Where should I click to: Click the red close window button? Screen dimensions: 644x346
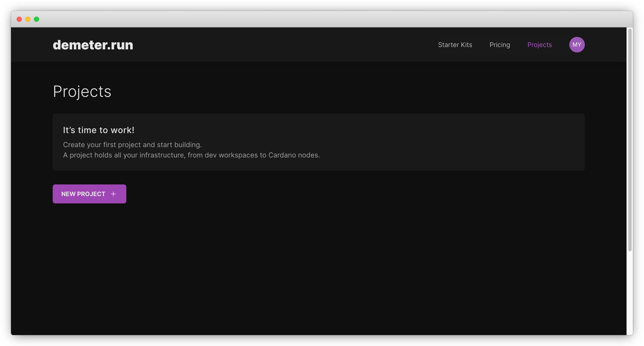tap(19, 19)
